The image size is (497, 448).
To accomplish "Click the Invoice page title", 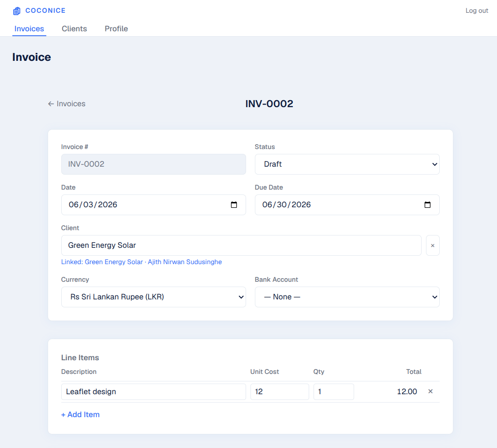I will pyautogui.click(x=31, y=57).
